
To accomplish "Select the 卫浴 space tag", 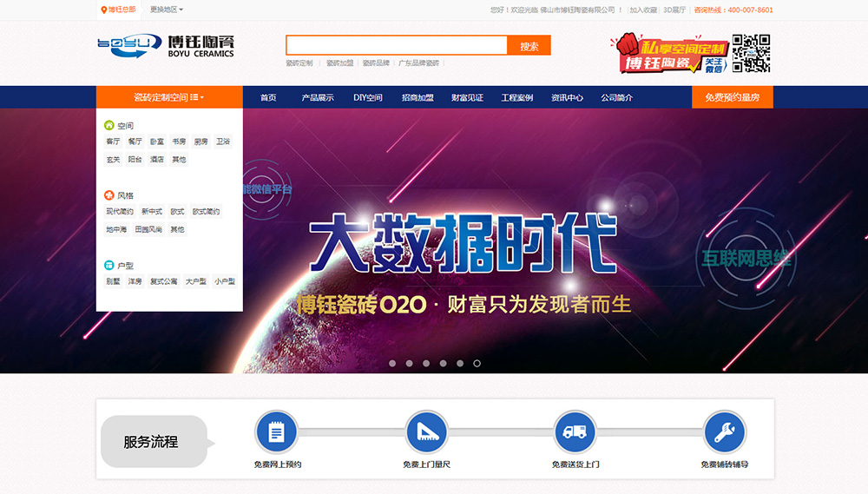I will coord(223,142).
